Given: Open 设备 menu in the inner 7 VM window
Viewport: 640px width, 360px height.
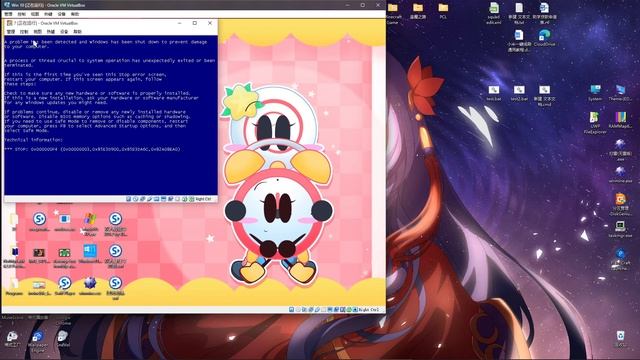Looking at the screenshot, I should pyautogui.click(x=64, y=31).
